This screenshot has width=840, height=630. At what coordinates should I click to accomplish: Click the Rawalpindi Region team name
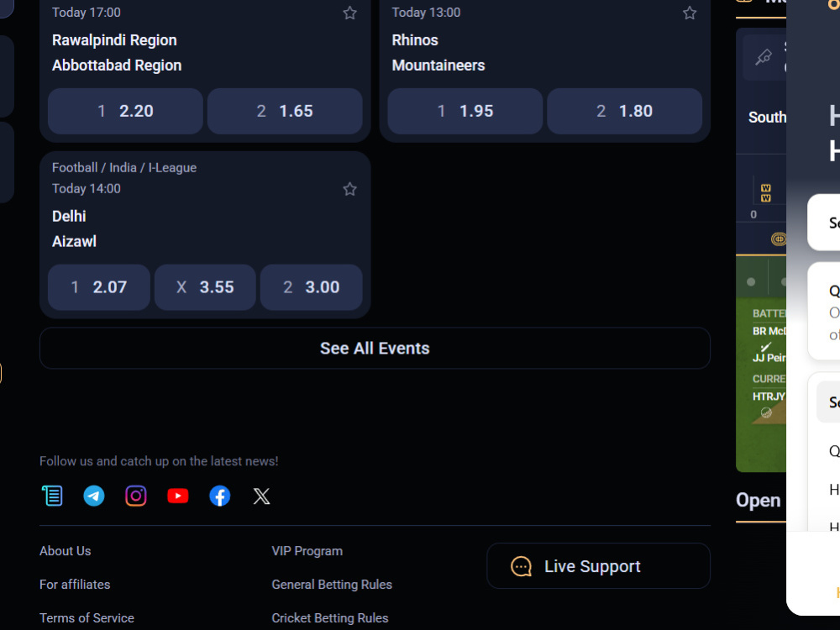point(114,40)
